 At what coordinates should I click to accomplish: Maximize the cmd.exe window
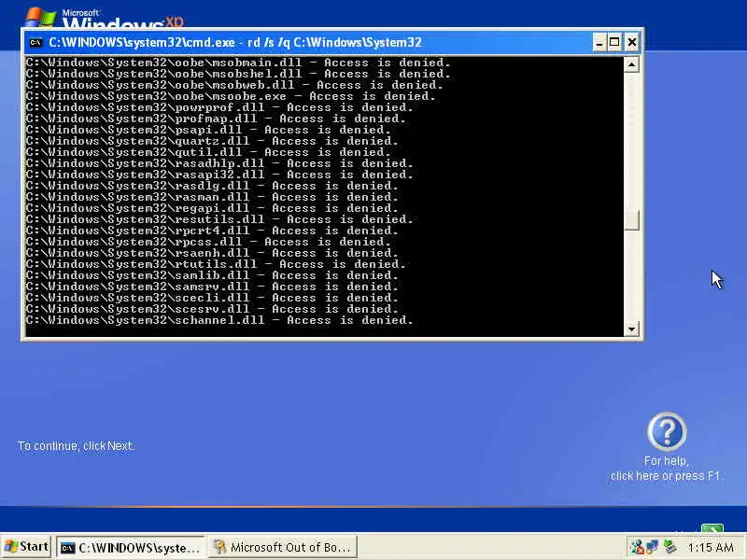pyautogui.click(x=614, y=43)
